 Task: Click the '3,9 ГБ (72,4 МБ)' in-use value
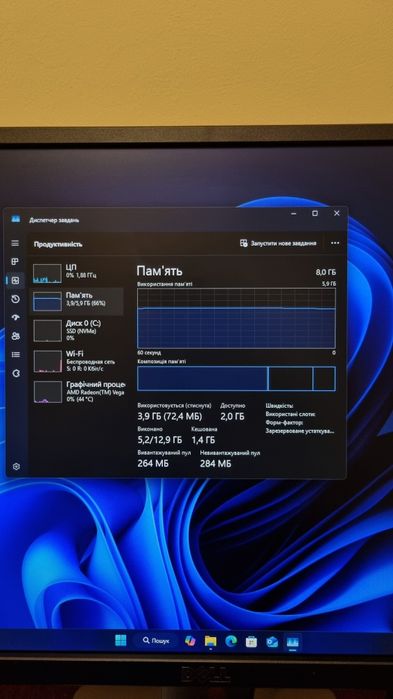coord(169,416)
